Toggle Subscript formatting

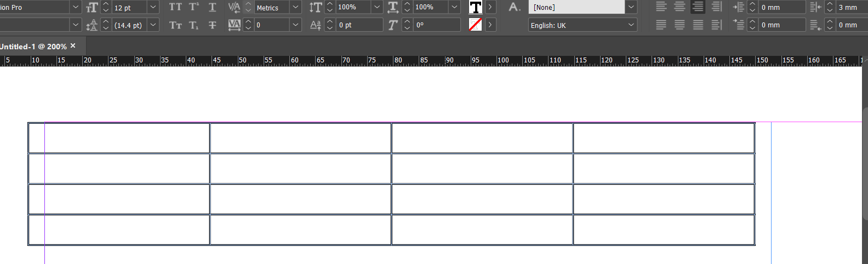point(194,25)
